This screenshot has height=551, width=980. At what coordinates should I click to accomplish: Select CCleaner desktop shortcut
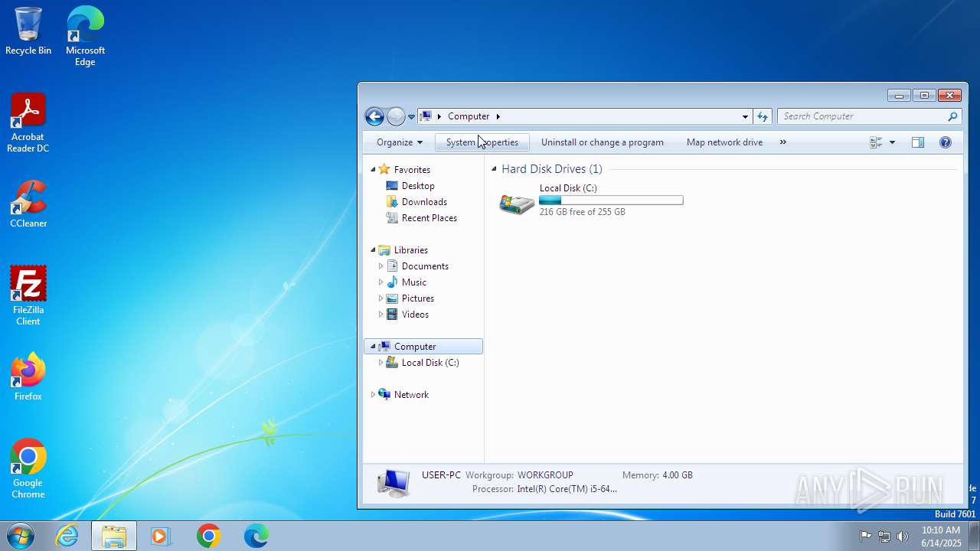click(x=28, y=204)
